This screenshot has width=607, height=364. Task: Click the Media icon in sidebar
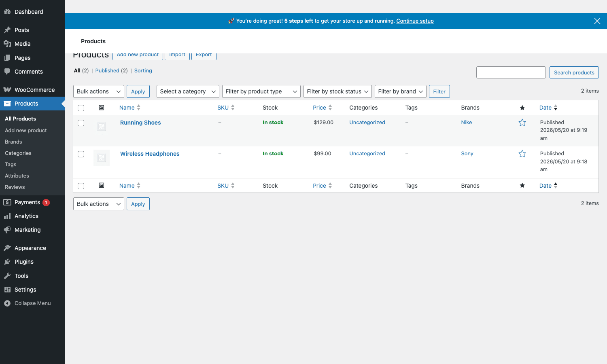(x=7, y=44)
